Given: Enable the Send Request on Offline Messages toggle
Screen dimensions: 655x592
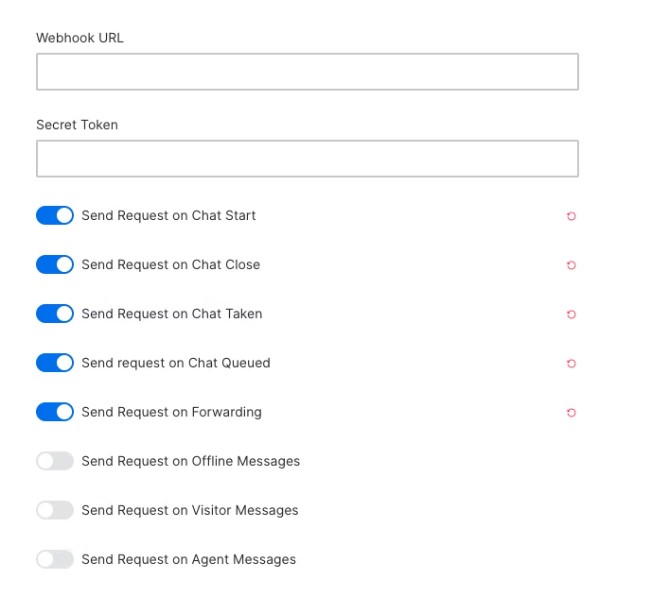Looking at the screenshot, I should pyautogui.click(x=55, y=461).
